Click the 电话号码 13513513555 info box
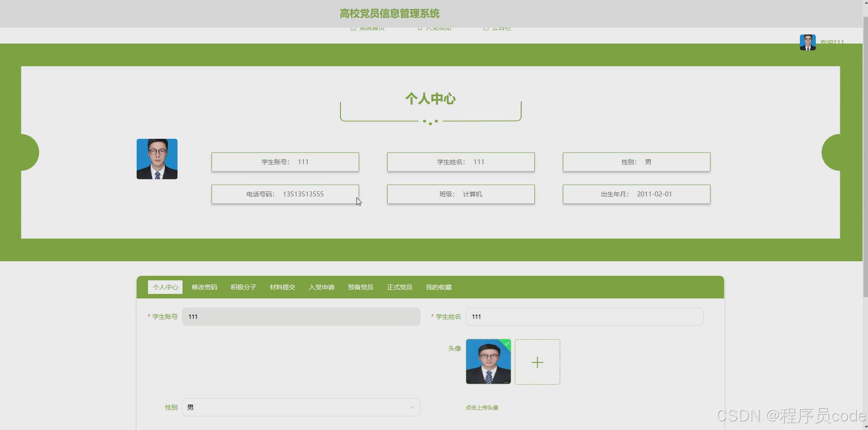Image resolution: width=868 pixels, height=430 pixels. point(285,194)
